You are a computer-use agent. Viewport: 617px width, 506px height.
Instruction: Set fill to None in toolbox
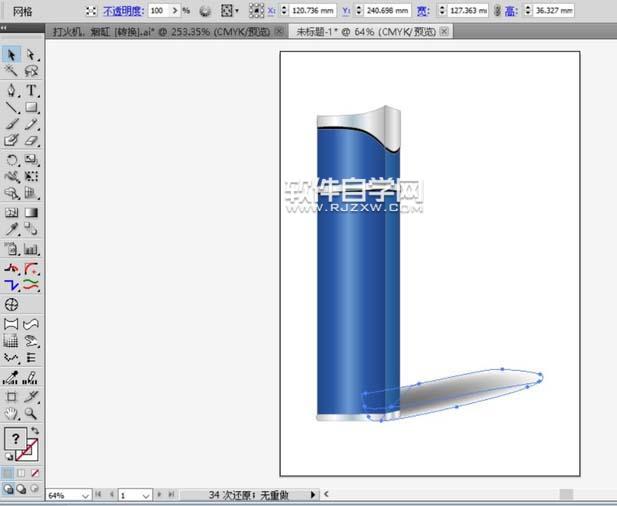[35, 472]
